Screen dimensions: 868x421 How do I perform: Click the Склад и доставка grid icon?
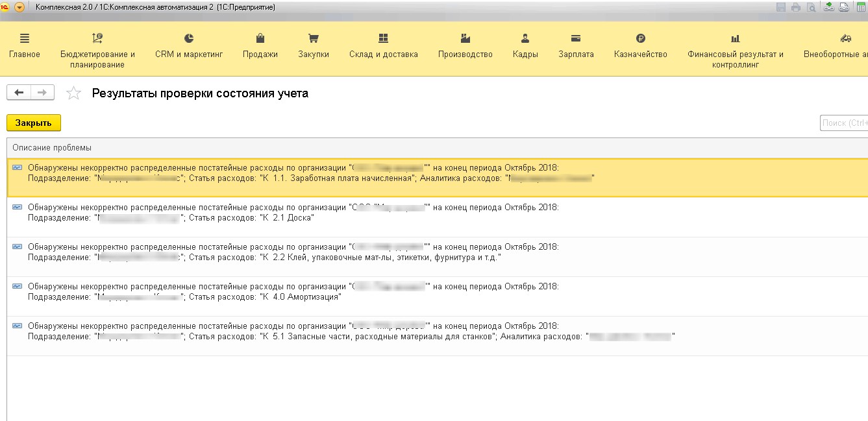click(383, 38)
